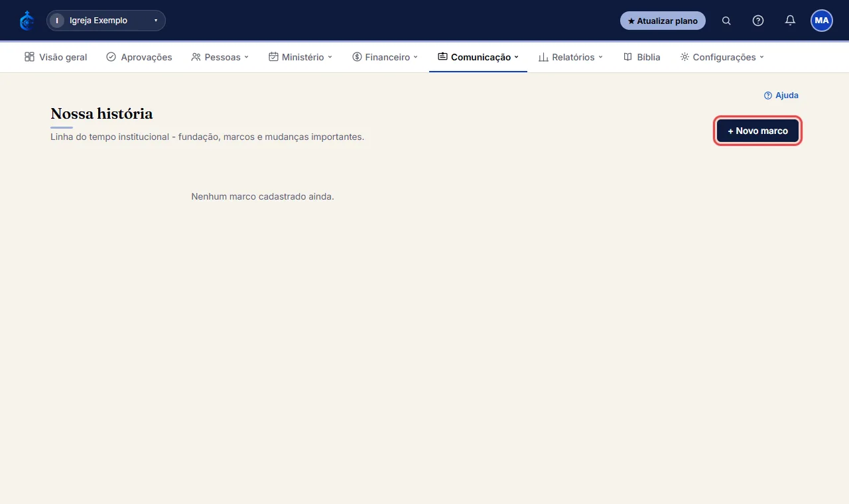Expand the Financeiro menu
Screen dimensions: 849x504
[385, 57]
